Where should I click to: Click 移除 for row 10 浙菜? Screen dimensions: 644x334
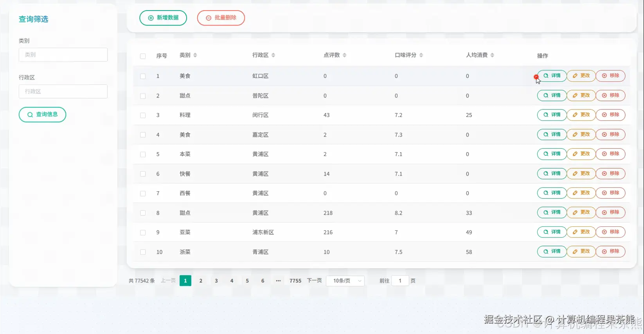[610, 251]
